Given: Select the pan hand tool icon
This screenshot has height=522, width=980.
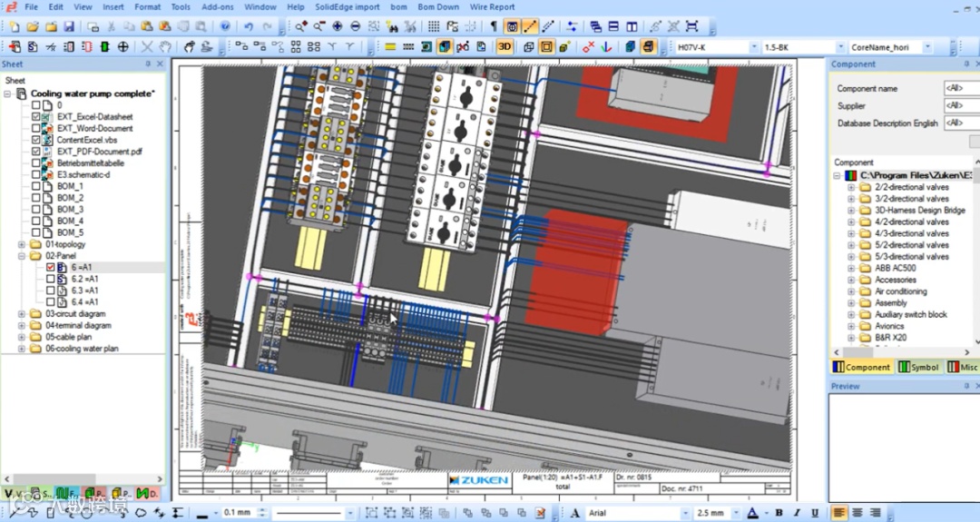Looking at the screenshot, I should tap(165, 46).
